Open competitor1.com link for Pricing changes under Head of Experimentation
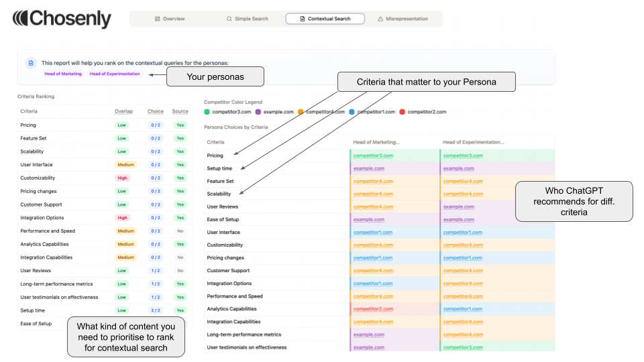The height and width of the screenshot is (362, 644). coord(462,257)
